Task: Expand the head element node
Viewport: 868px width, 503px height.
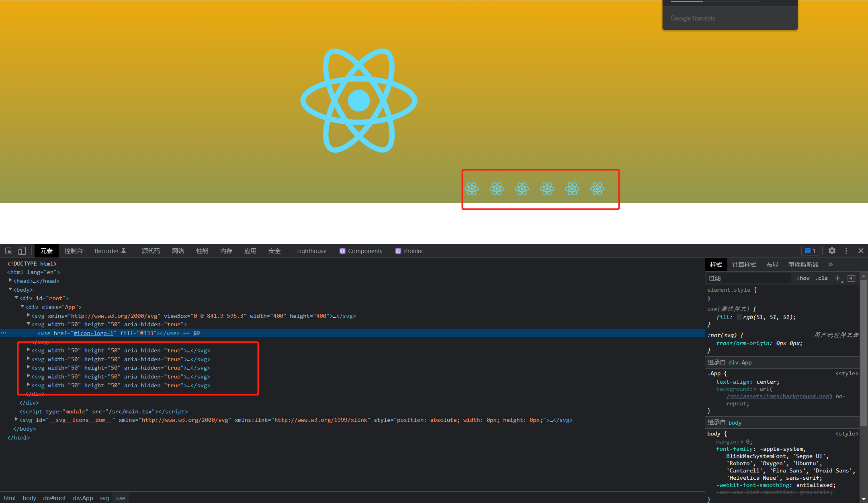Action: tap(10, 280)
